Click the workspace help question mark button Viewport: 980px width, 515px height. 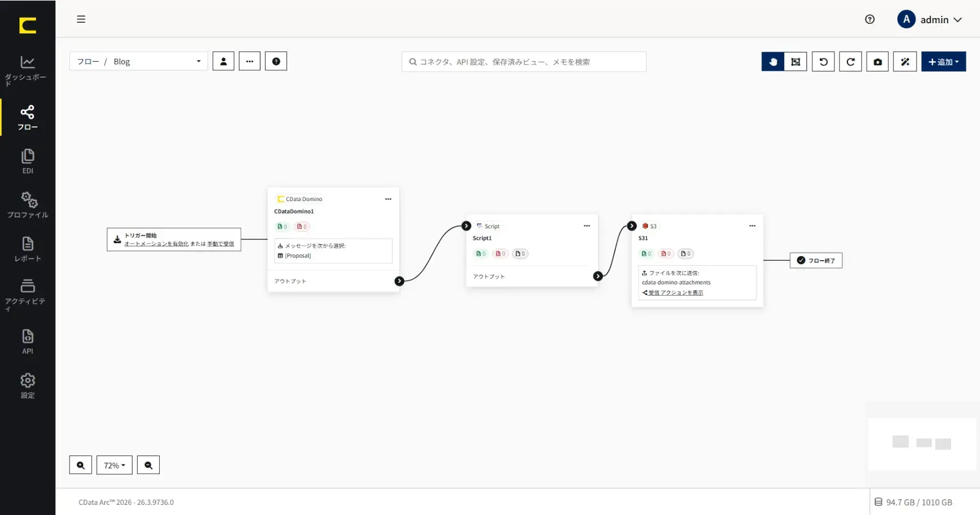coord(276,61)
